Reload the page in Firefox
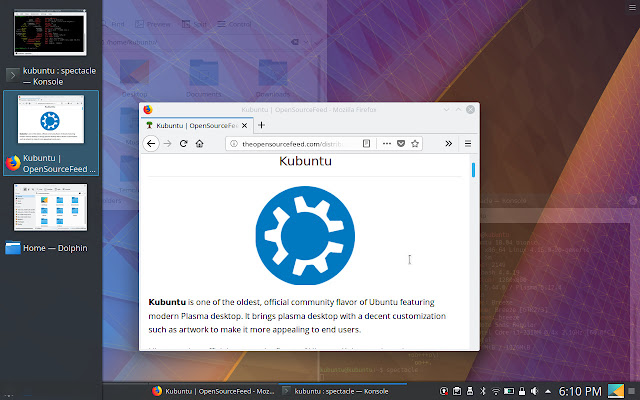Viewport: 640px width, 400px height. [x=183, y=144]
